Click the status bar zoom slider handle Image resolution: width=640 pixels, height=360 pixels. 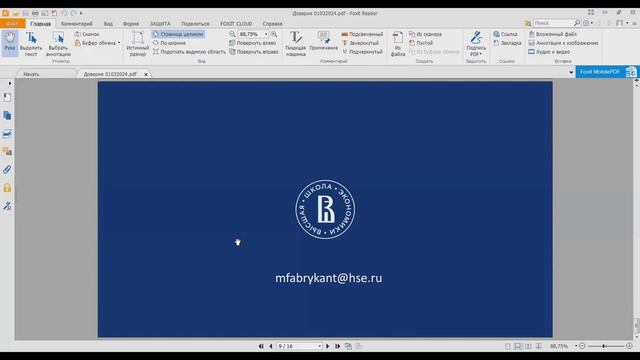[604, 346]
